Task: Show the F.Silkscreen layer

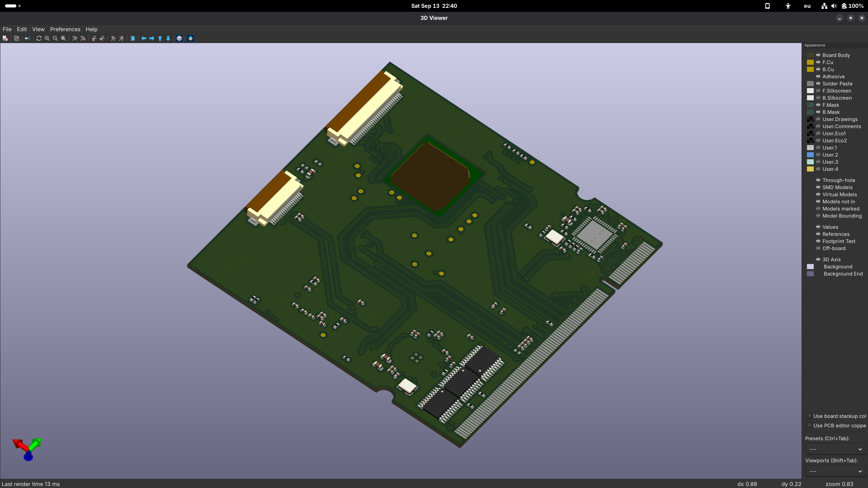Action: click(818, 90)
